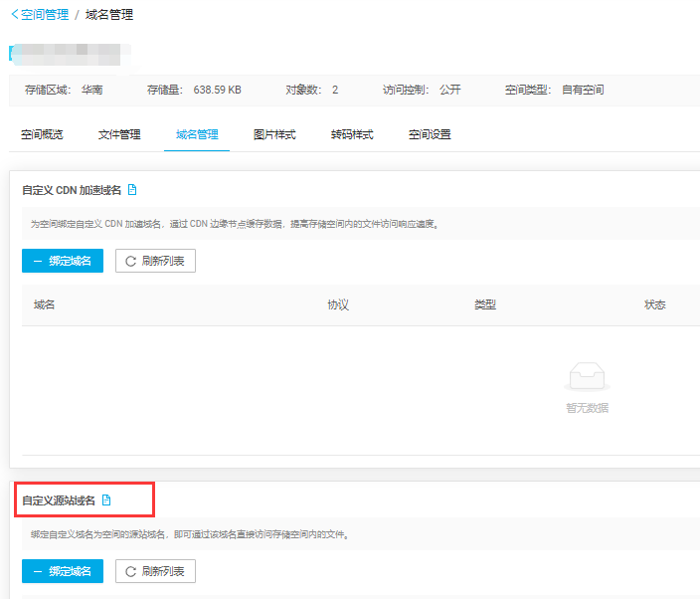This screenshot has width=700, height=599.
Task: Refresh the list under 自定义源站域名 section
Action: tap(156, 571)
